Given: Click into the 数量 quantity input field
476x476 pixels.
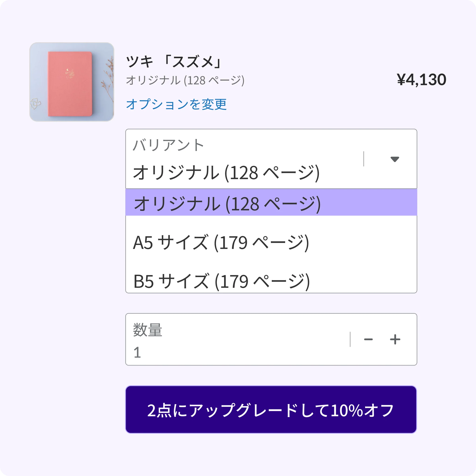Looking at the screenshot, I should pos(271,339).
